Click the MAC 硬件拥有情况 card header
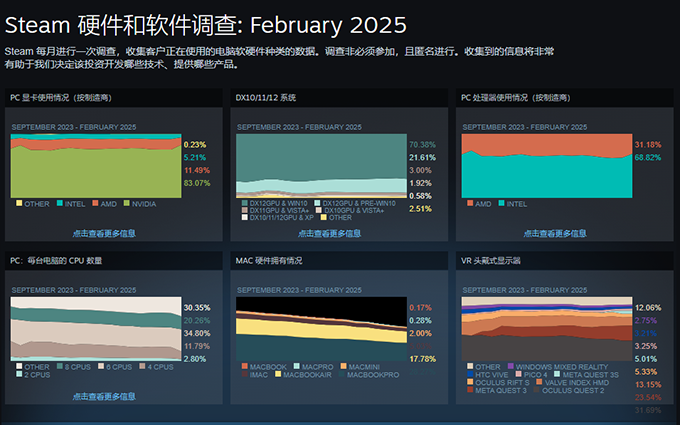This screenshot has width=680, height=425. [339, 261]
